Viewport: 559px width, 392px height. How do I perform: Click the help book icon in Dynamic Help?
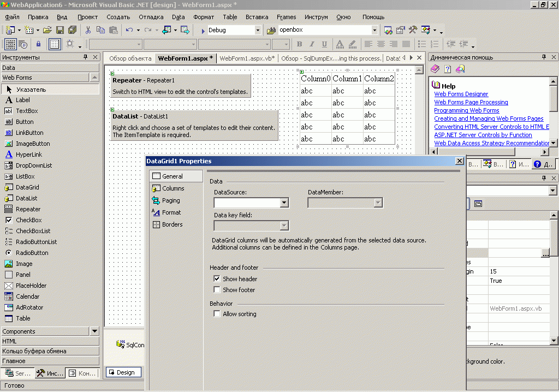pyautogui.click(x=435, y=69)
